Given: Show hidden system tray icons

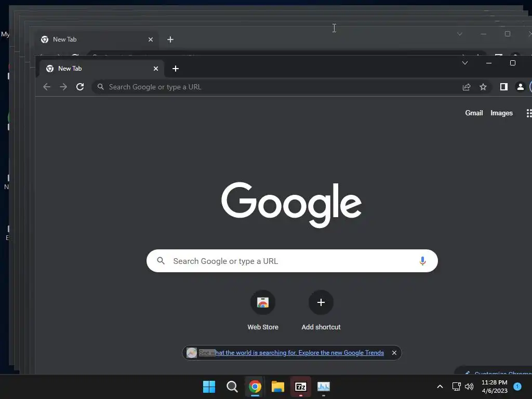Looking at the screenshot, I should click(x=440, y=387).
